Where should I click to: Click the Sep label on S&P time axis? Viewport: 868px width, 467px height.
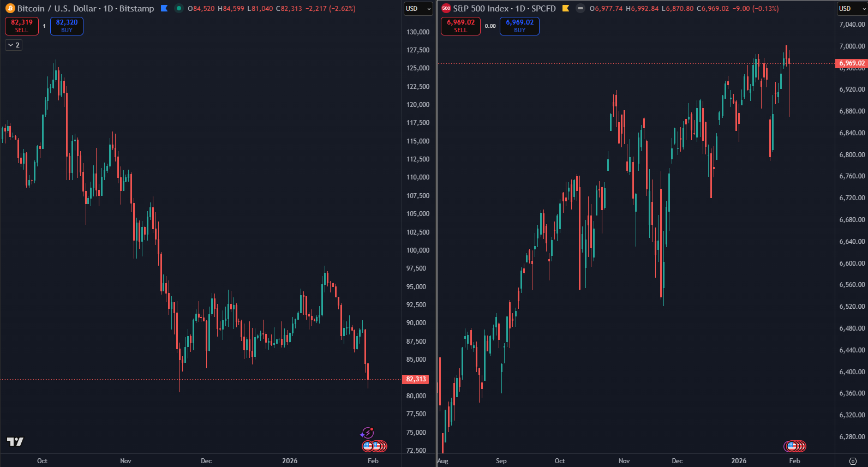click(501, 461)
